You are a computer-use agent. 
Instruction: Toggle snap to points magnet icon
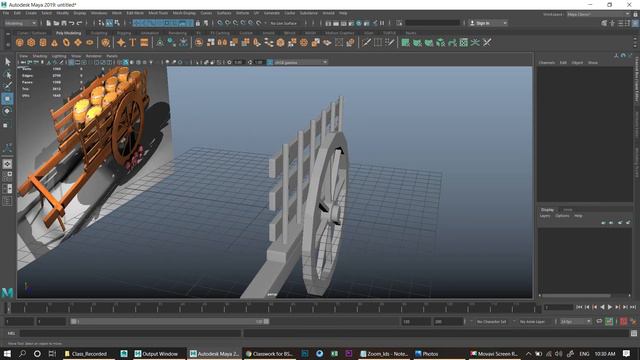235,23
